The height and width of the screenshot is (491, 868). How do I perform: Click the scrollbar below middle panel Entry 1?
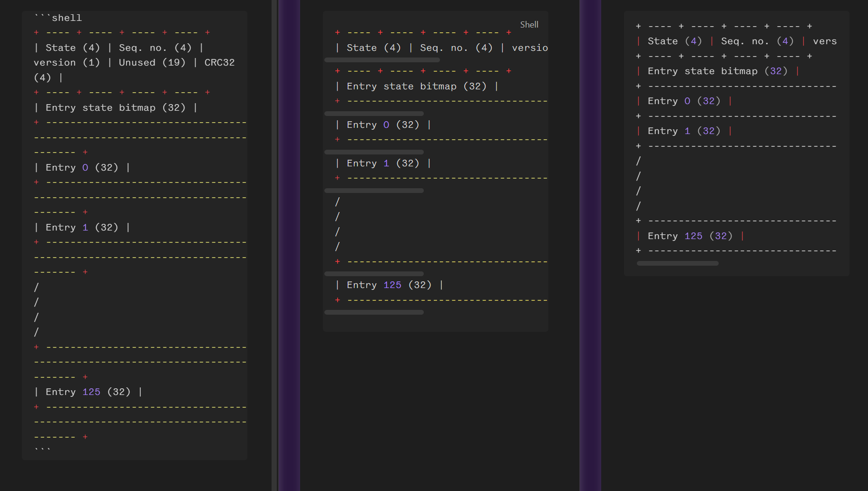point(374,191)
